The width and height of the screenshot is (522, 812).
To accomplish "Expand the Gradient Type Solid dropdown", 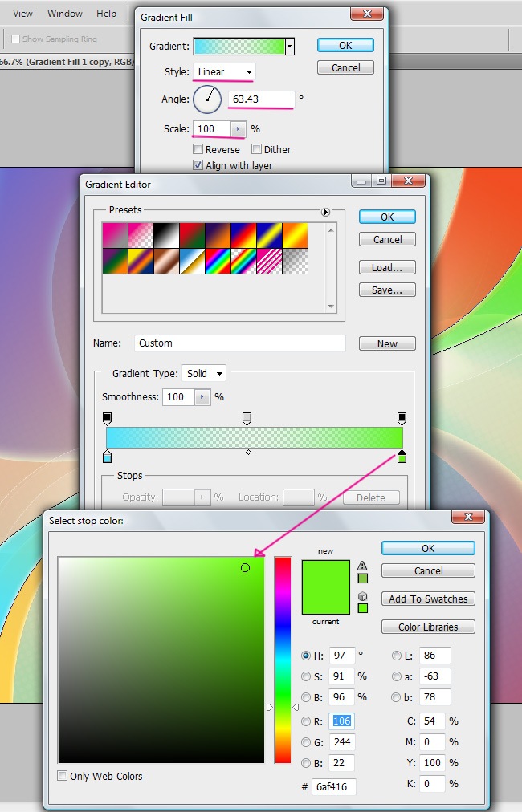I will tap(204, 373).
